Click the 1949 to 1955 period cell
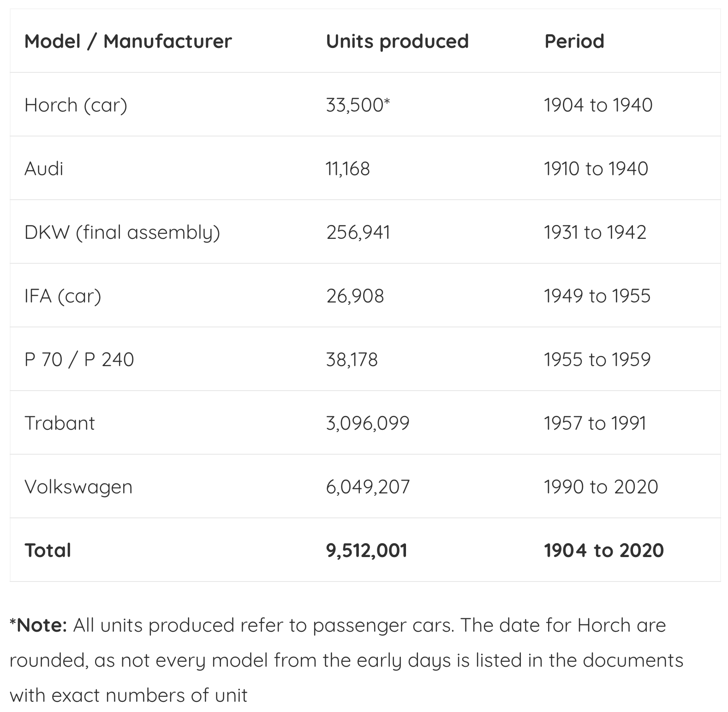728x712 pixels. (597, 296)
